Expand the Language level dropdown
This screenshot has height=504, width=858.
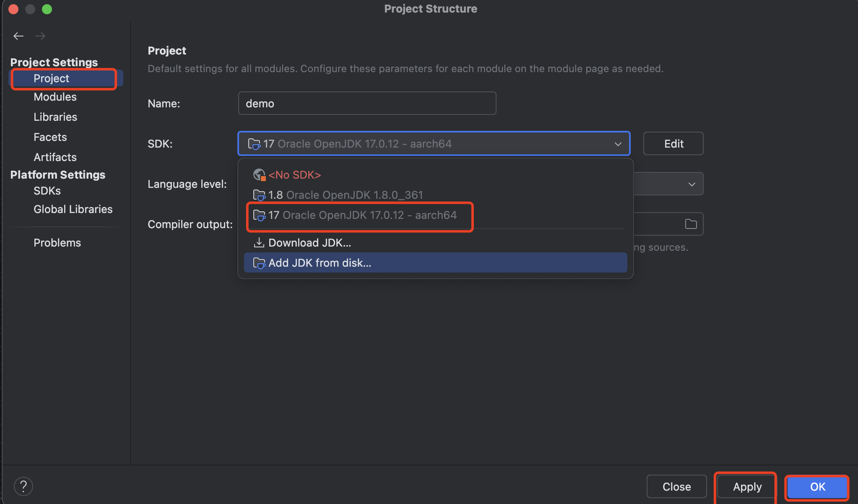point(692,184)
